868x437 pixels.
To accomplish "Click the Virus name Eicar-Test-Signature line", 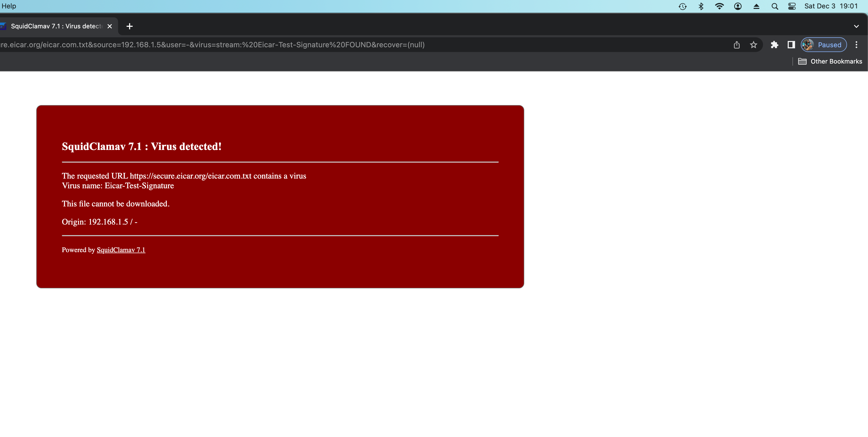I will 118,186.
